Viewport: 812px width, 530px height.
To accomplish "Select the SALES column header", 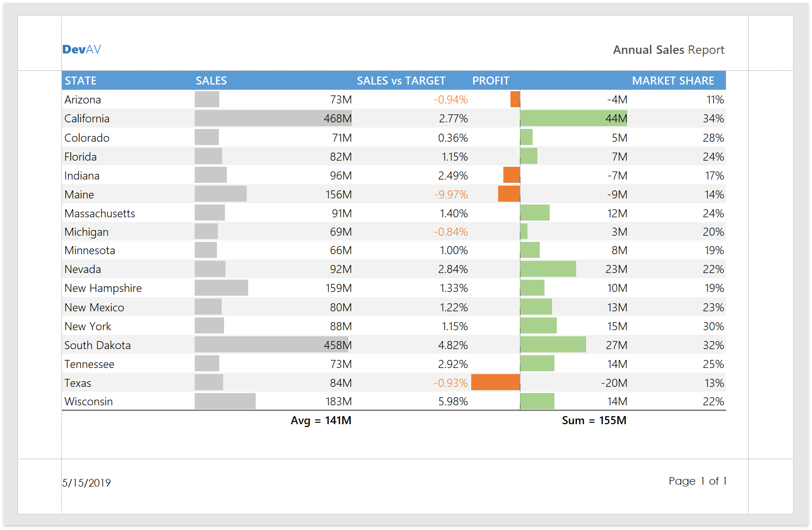I will (x=211, y=81).
